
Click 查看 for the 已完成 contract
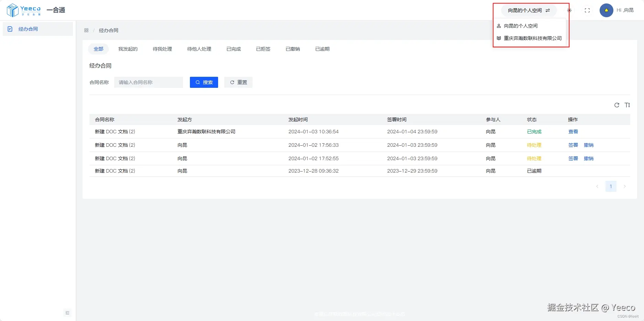coord(573,132)
